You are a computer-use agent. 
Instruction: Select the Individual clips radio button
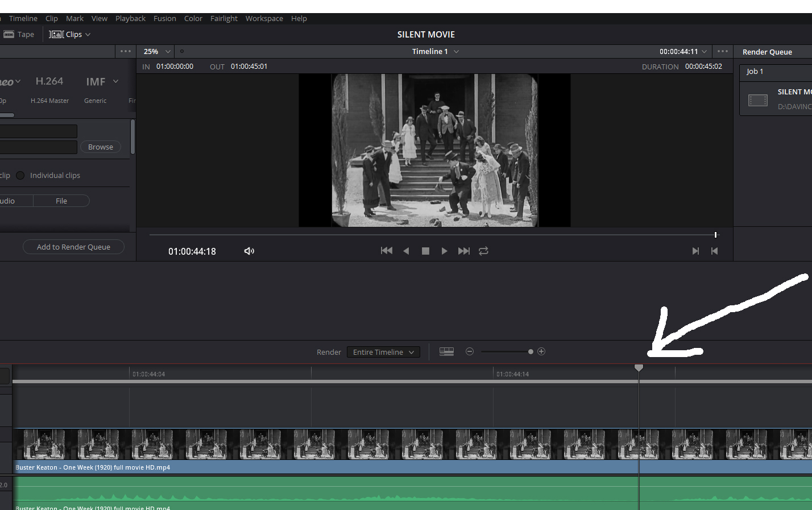tap(20, 175)
